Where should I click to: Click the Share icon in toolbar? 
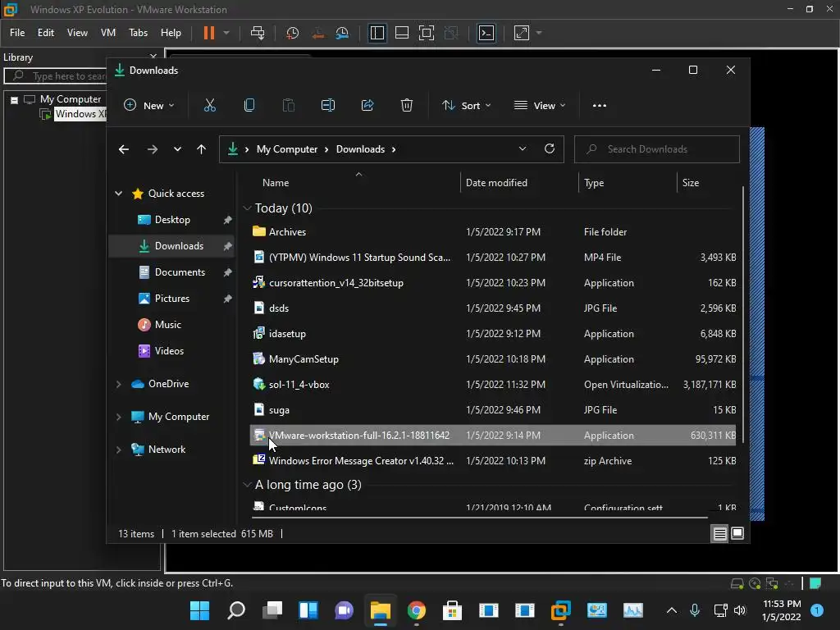(367, 106)
